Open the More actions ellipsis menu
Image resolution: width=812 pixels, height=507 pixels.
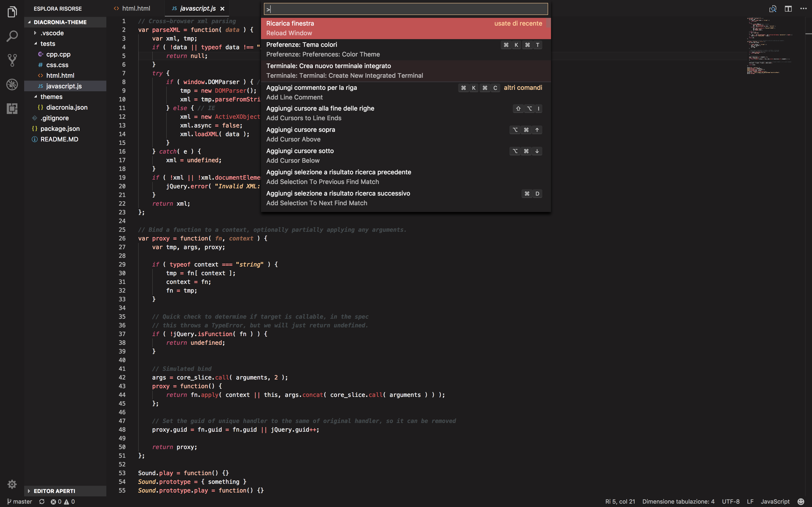(803, 9)
